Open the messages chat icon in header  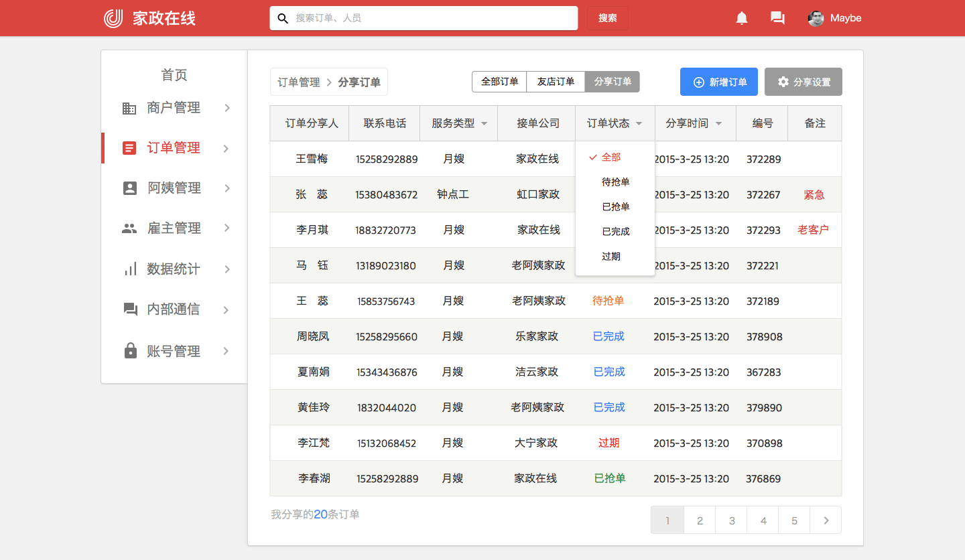[x=777, y=18]
